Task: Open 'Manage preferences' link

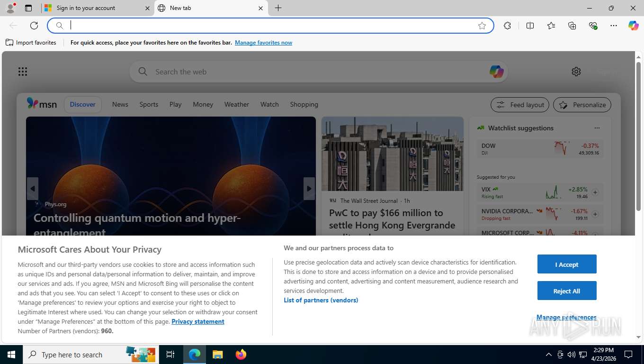Action: tap(566, 317)
